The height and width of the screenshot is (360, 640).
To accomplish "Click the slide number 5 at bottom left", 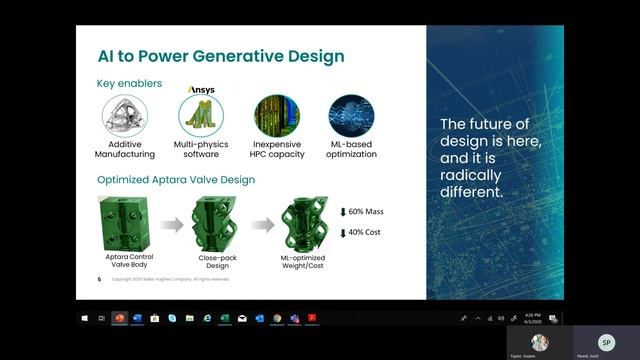I will pos(99,279).
